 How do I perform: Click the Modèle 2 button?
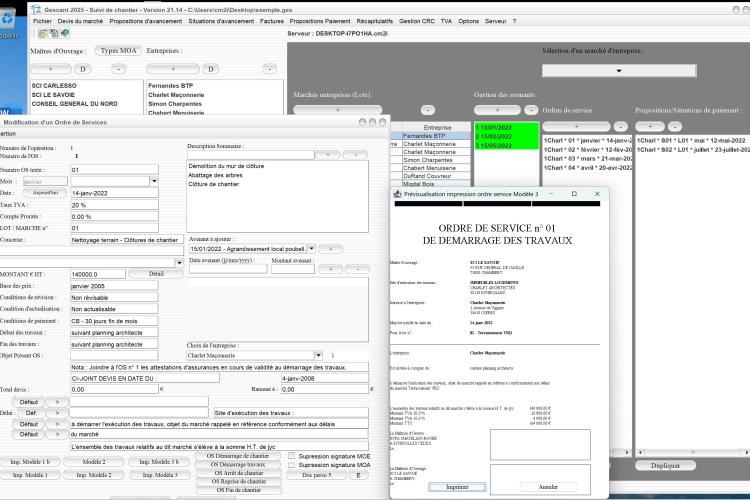[94, 462]
